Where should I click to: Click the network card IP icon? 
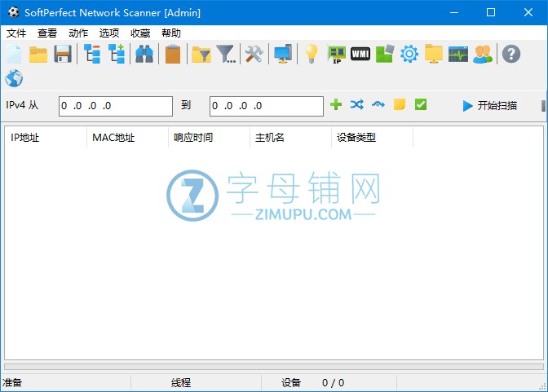tap(336, 54)
